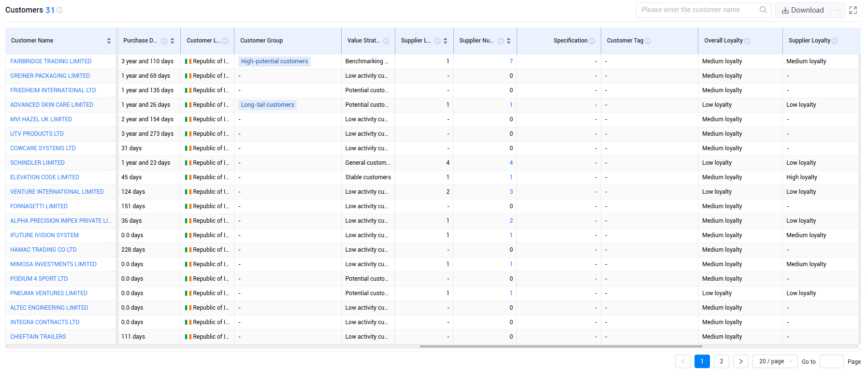Open HAMAC TRADING CO LTD link
Viewport: 868px width, 372px height.
(43, 250)
